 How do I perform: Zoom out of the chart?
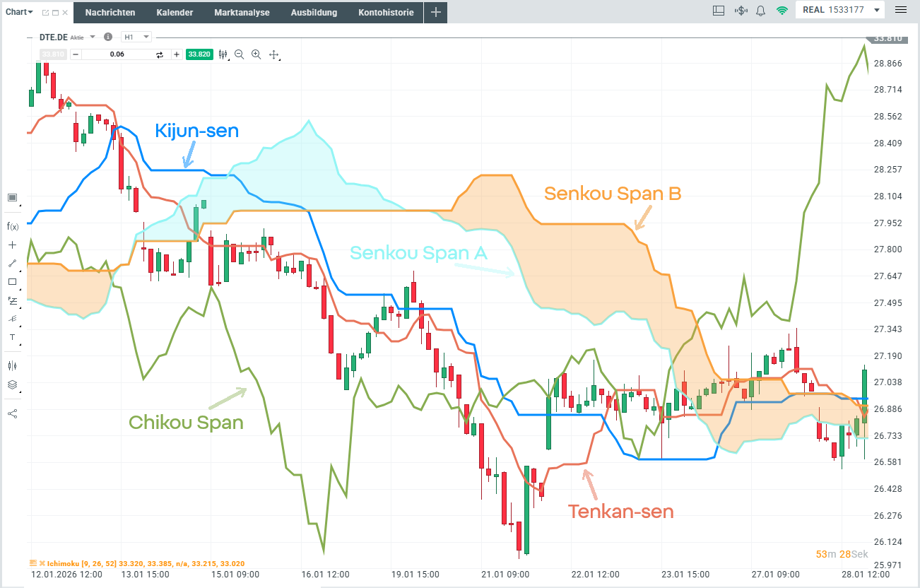click(240, 54)
